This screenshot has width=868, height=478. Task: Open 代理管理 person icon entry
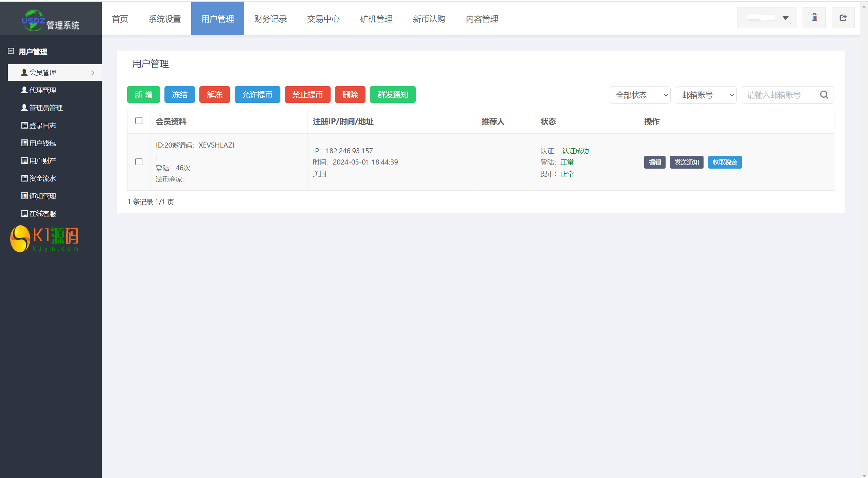pyautogui.click(x=24, y=90)
